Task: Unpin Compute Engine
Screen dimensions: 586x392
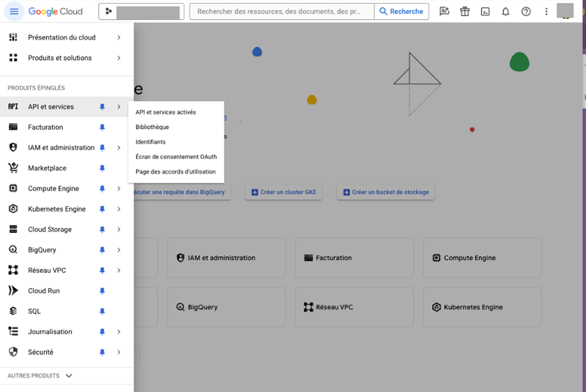Action: tap(102, 189)
